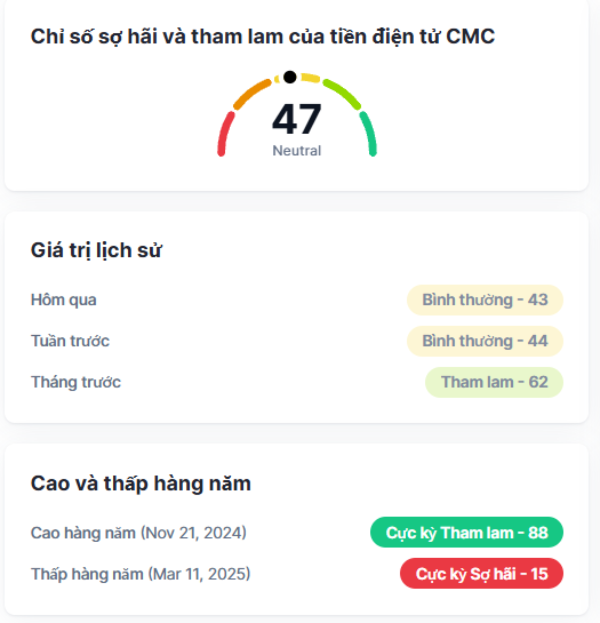This screenshot has height=623, width=600.
Task: Click the Neutral label under the gauge
Action: 297,151
